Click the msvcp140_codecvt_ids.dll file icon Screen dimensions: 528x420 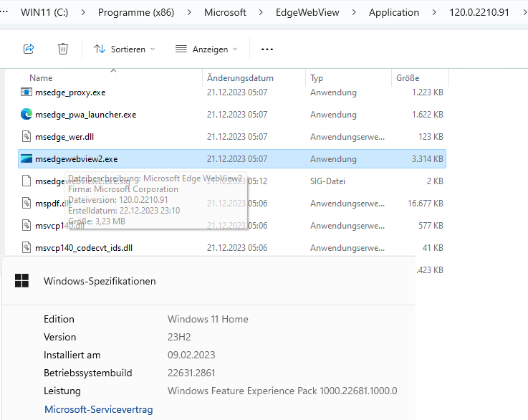tap(27, 247)
